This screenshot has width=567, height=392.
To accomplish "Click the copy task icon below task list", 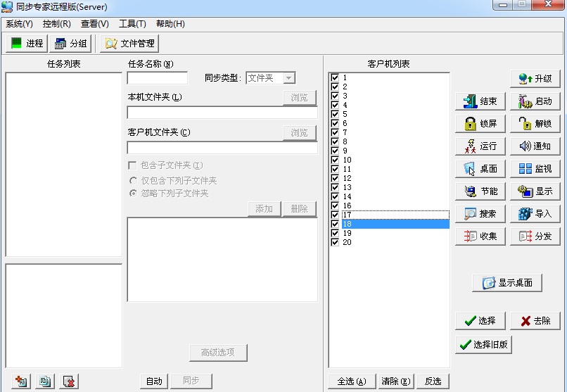I will pos(45,381).
